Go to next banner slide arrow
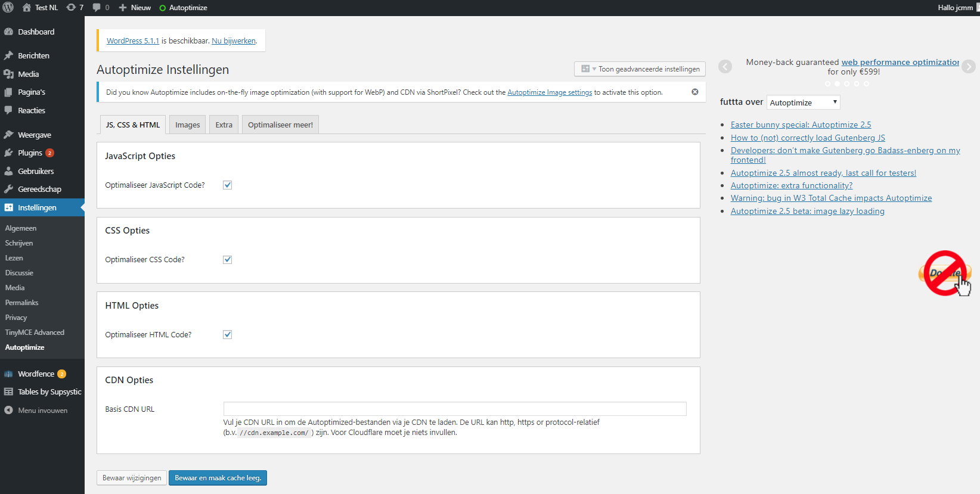 pos(969,67)
